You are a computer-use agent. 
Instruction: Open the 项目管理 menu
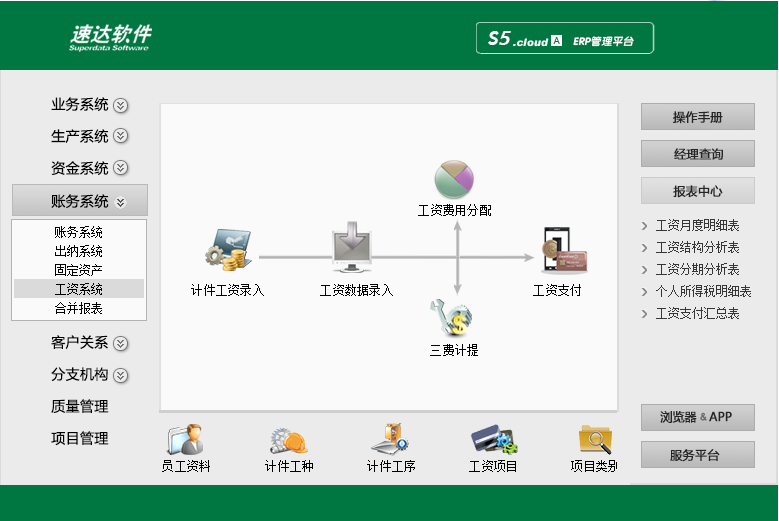79,438
